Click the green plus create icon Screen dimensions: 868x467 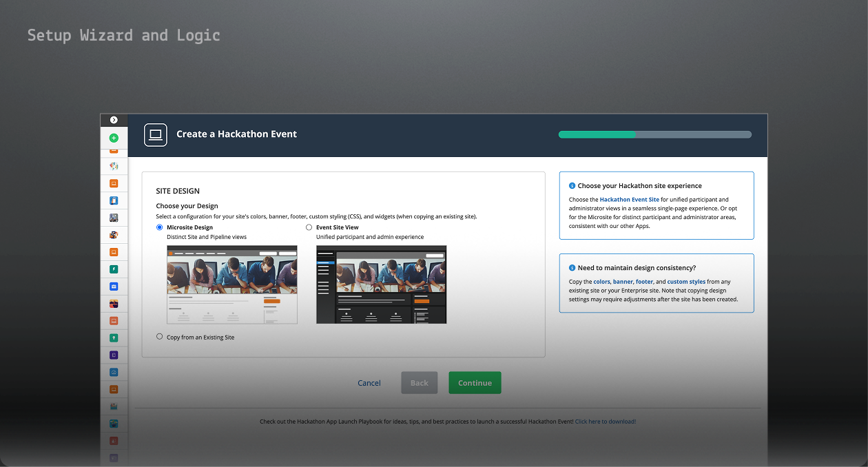114,138
